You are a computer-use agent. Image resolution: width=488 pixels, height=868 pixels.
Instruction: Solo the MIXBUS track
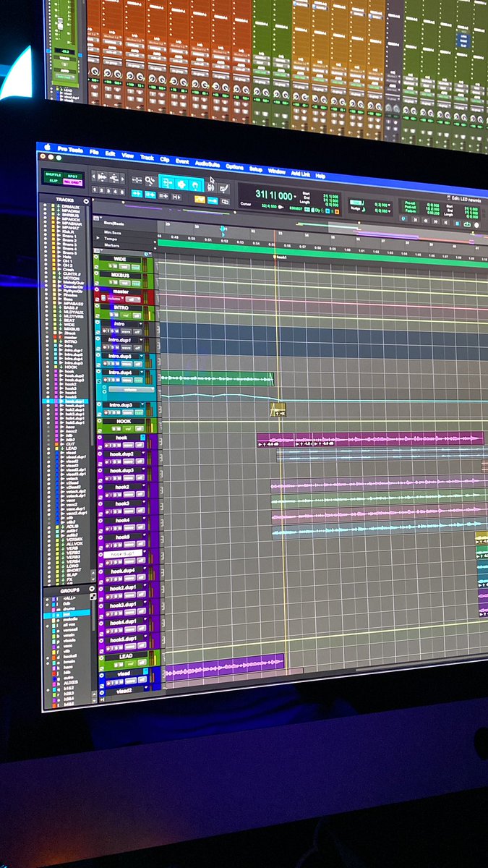(111, 282)
